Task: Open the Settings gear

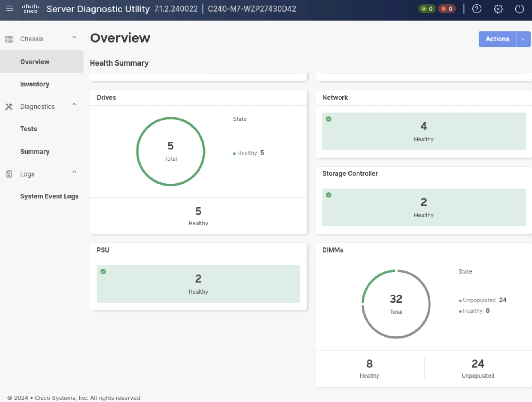Action: click(x=499, y=9)
